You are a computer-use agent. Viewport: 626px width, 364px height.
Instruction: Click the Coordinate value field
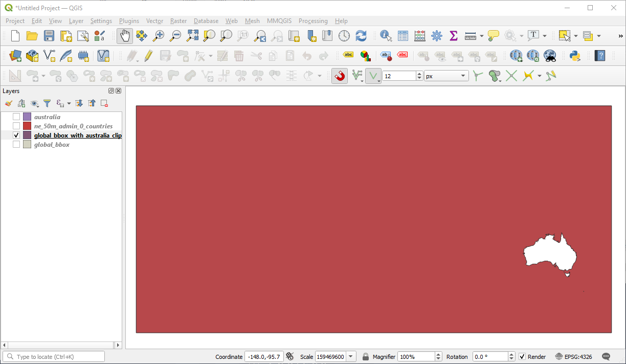tap(263, 357)
